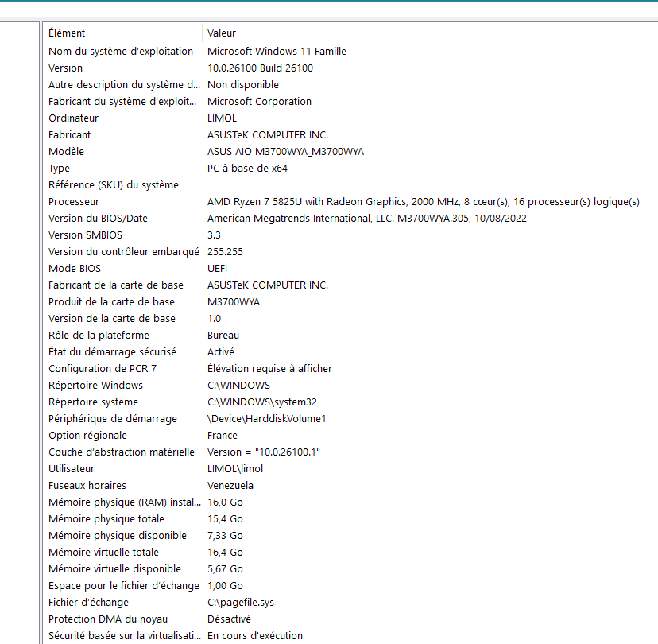658x644 pixels.
Task: Select the 'Répertoire système' row
Action: click(x=93, y=402)
